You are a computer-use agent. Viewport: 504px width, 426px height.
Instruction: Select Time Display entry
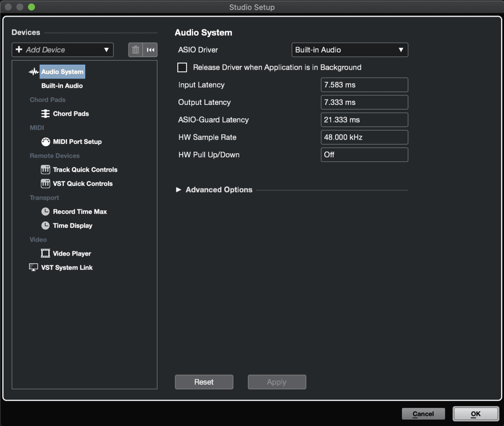click(73, 226)
